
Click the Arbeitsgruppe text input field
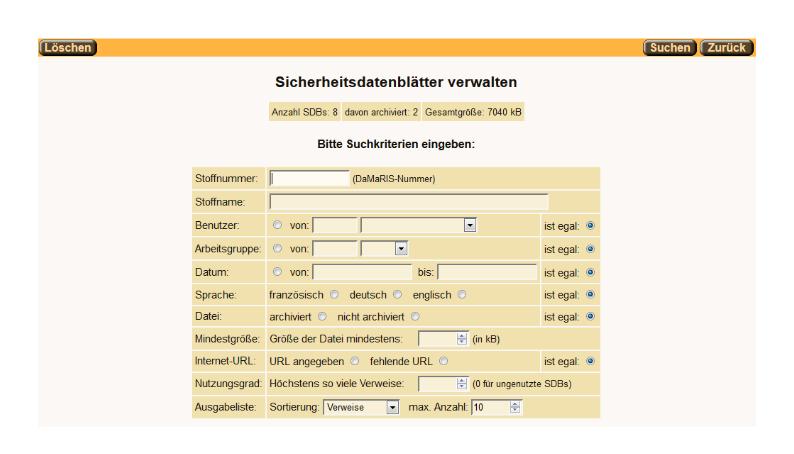[x=335, y=249]
